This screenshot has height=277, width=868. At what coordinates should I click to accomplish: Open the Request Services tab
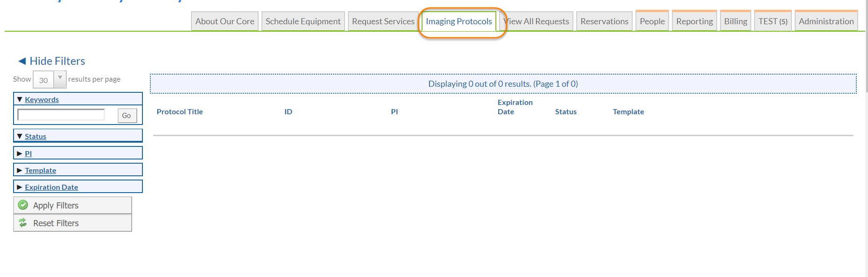383,21
